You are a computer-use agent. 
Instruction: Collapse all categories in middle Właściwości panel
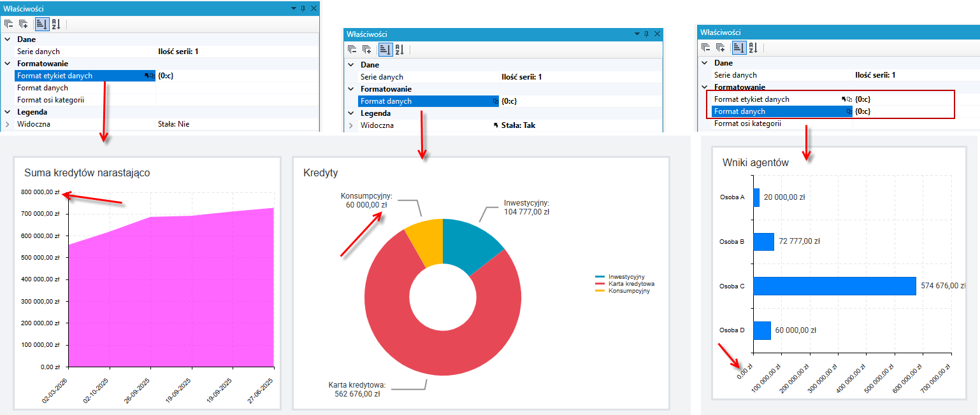point(352,50)
